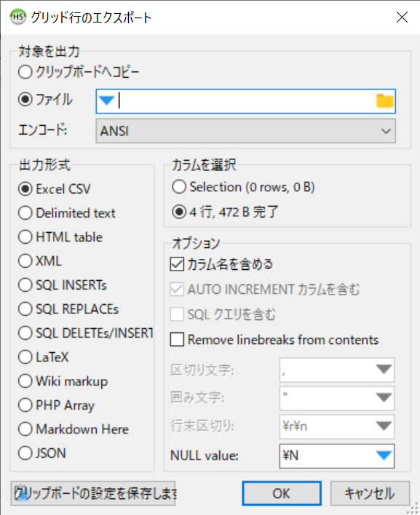Open the エンコード ANSI dropdown
This screenshot has height=515, width=420.
tap(245, 131)
